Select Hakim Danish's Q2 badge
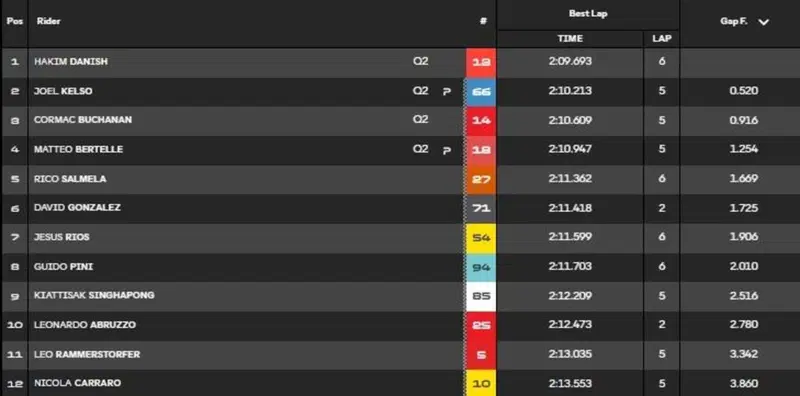 click(420, 61)
